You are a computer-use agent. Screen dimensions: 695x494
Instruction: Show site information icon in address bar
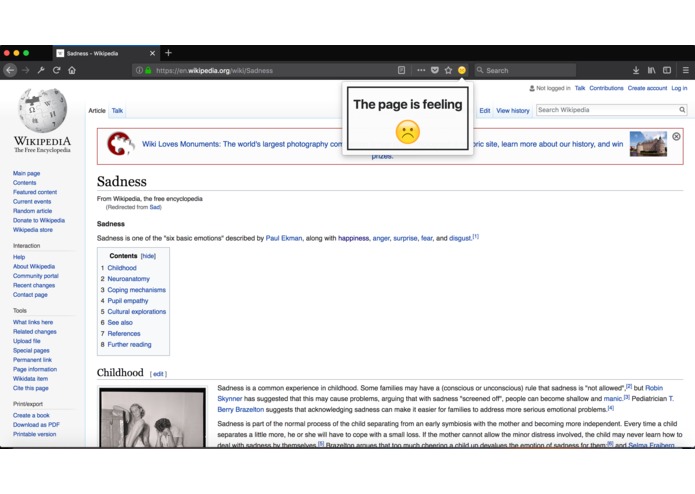coord(139,70)
